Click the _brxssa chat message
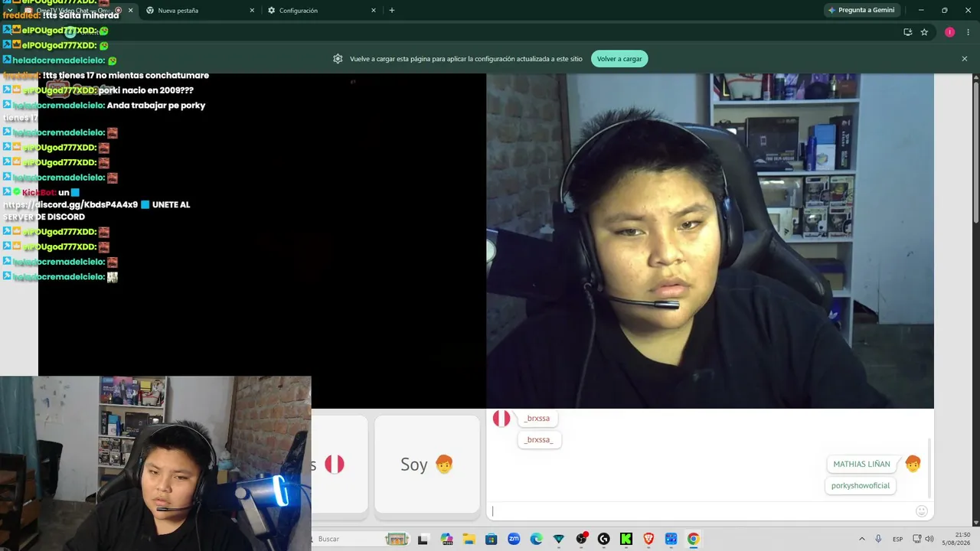Screen dimensions: 980x551 click(537, 419)
